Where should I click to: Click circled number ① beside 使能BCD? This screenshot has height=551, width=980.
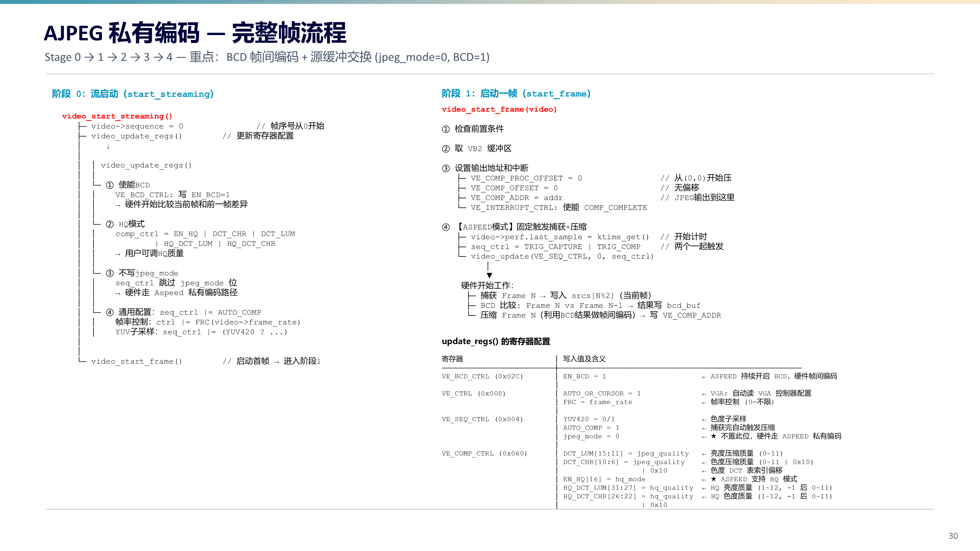pyautogui.click(x=110, y=185)
